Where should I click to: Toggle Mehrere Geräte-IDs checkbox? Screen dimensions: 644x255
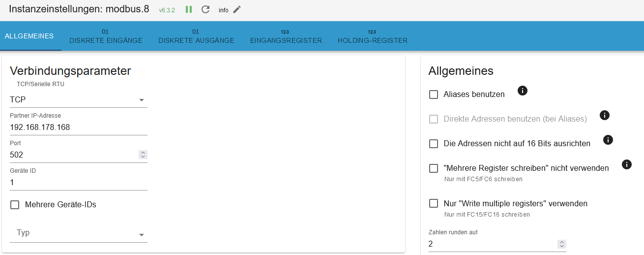pyautogui.click(x=15, y=205)
